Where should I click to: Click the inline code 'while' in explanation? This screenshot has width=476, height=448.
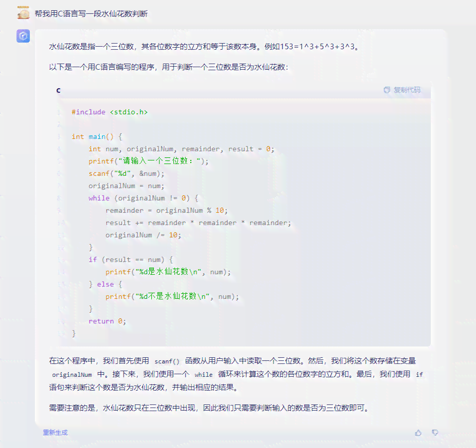pyautogui.click(x=204, y=375)
